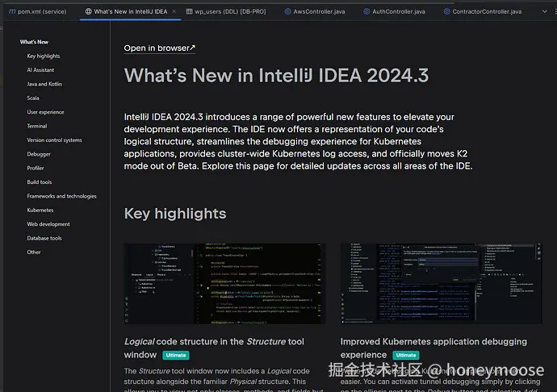This screenshot has height=392, width=557.
Task: Open Frameworks and technologies section
Action: click(x=62, y=196)
